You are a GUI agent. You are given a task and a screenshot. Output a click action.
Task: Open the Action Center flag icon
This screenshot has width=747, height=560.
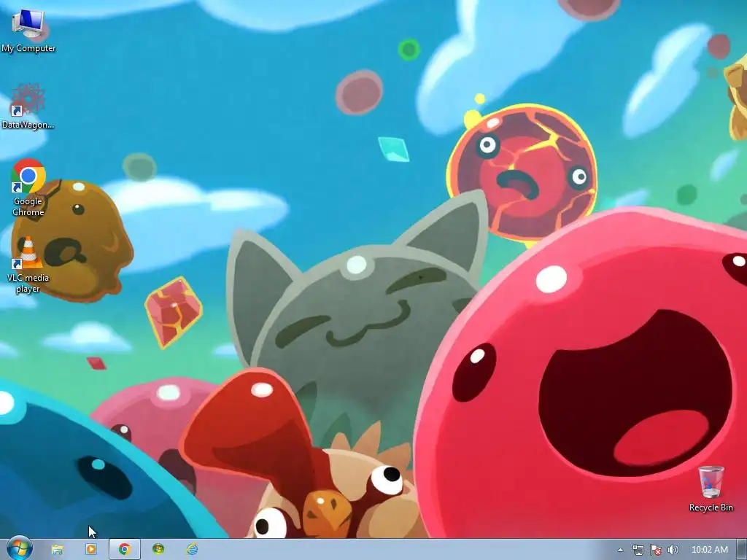pos(656,550)
